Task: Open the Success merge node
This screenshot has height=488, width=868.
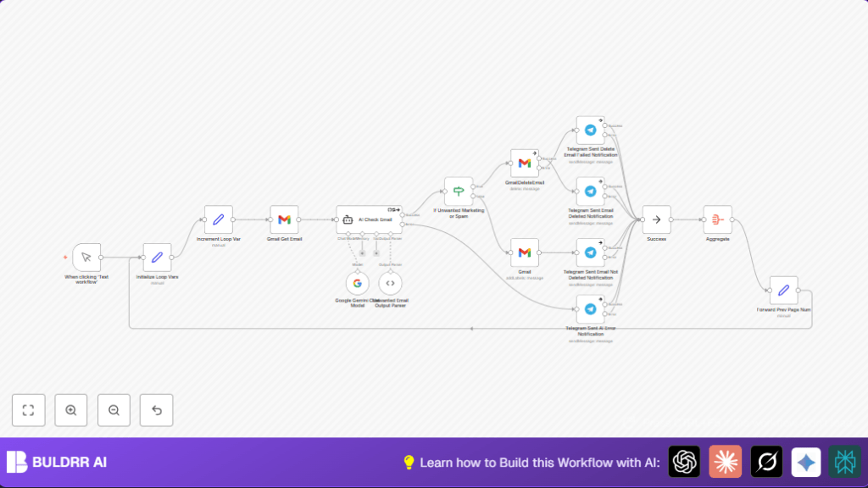Action: pyautogui.click(x=657, y=219)
